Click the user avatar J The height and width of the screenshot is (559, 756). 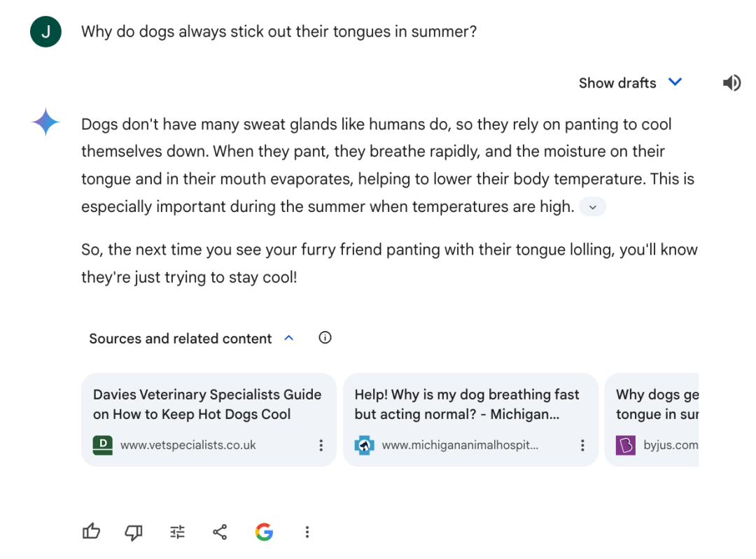pyautogui.click(x=46, y=31)
